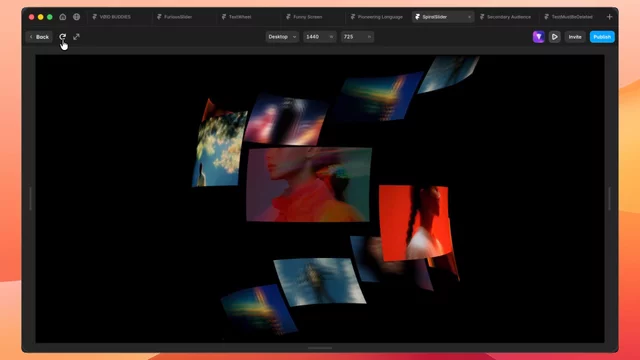Start preview with the play icon
This screenshot has height=360, width=640.
tap(554, 37)
